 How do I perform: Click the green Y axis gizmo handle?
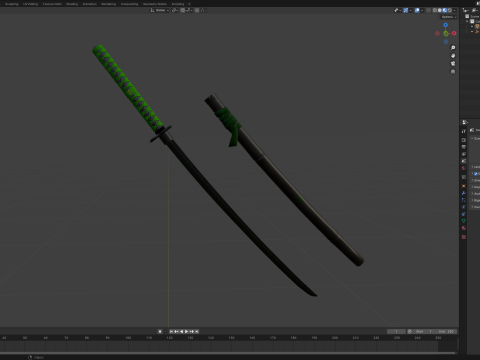pyautogui.click(x=446, y=33)
